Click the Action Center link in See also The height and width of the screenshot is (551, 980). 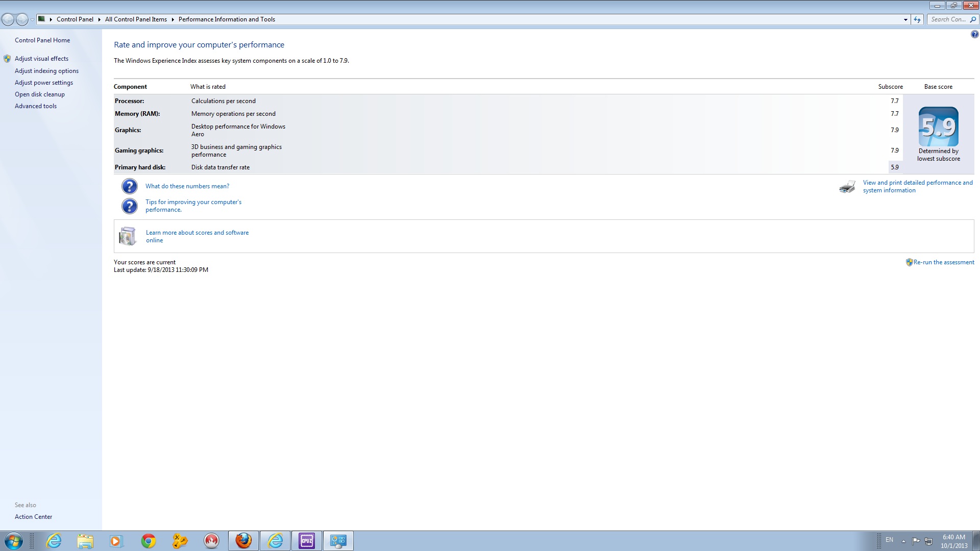point(33,517)
